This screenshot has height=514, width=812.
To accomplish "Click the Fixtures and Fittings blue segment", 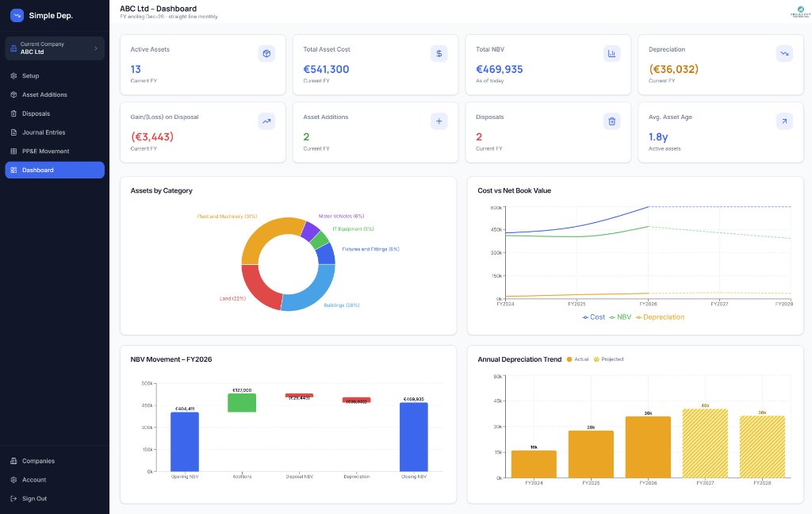I will pyautogui.click(x=327, y=254).
